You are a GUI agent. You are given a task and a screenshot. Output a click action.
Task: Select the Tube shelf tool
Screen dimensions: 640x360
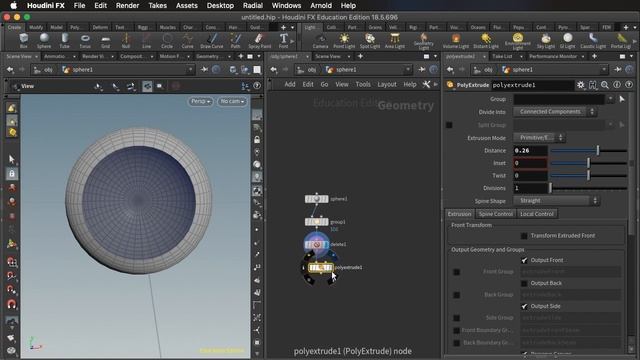tap(64, 40)
